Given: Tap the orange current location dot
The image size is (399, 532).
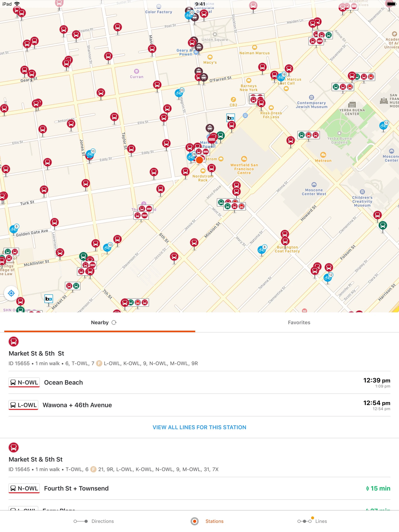Looking at the screenshot, I should coord(200,160).
